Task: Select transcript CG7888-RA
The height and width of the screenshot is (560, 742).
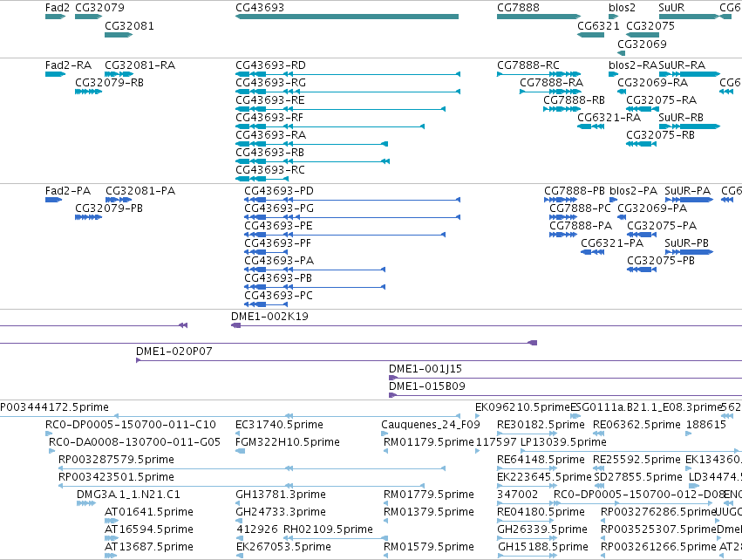Action: pos(550,92)
